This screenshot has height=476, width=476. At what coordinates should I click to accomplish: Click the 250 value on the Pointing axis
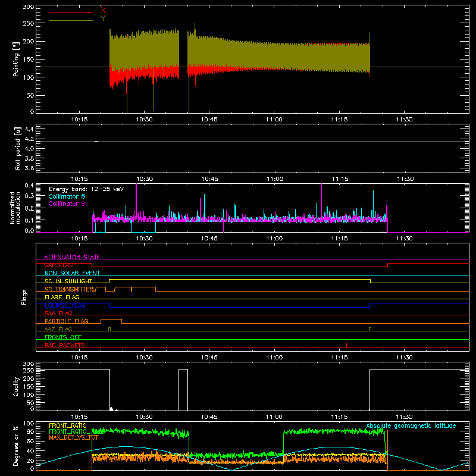click(x=28, y=23)
